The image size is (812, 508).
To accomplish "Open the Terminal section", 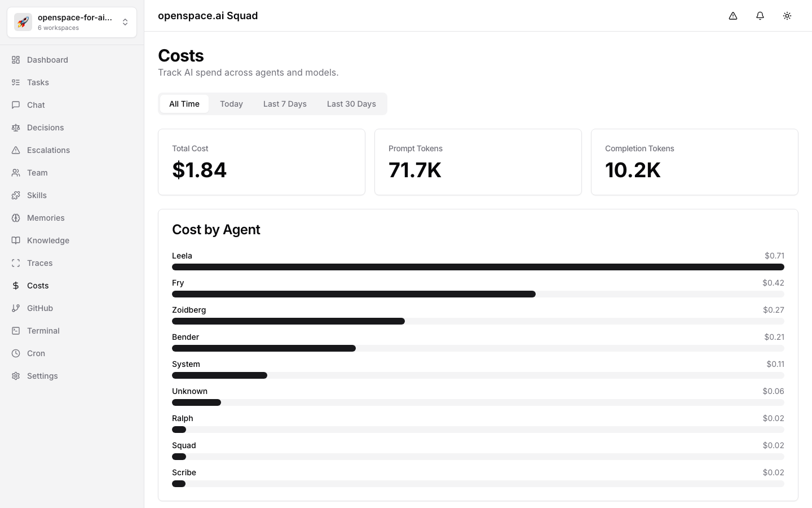I will [43, 331].
